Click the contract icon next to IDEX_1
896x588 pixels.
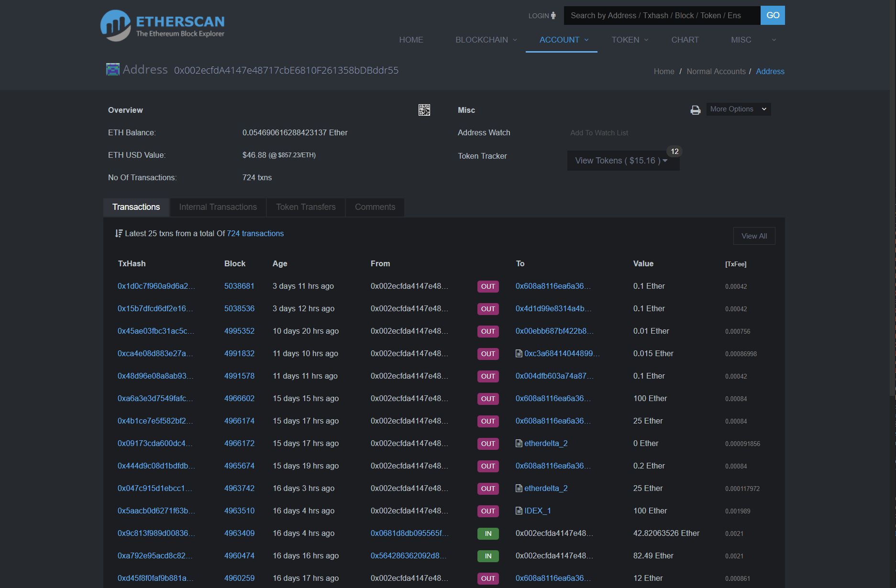click(x=518, y=511)
